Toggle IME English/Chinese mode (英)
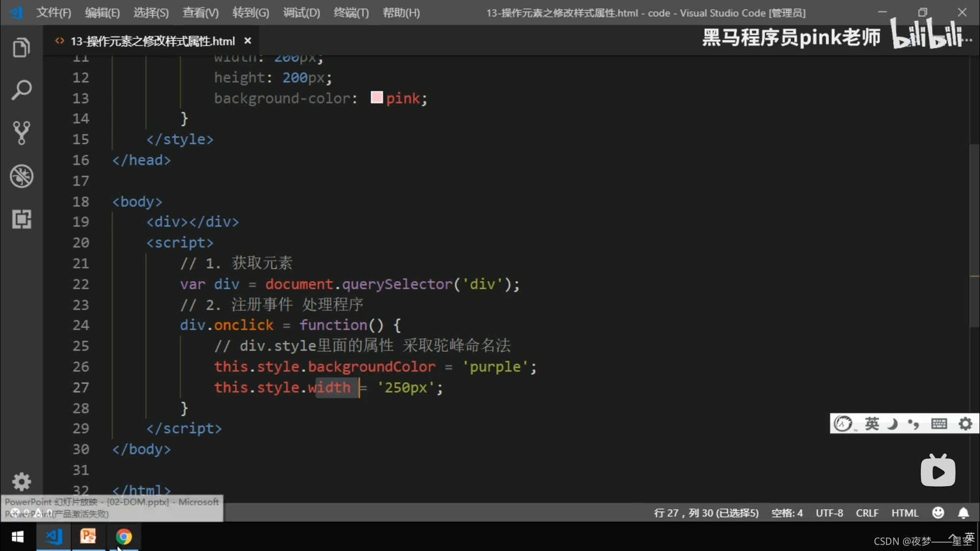 click(x=872, y=423)
